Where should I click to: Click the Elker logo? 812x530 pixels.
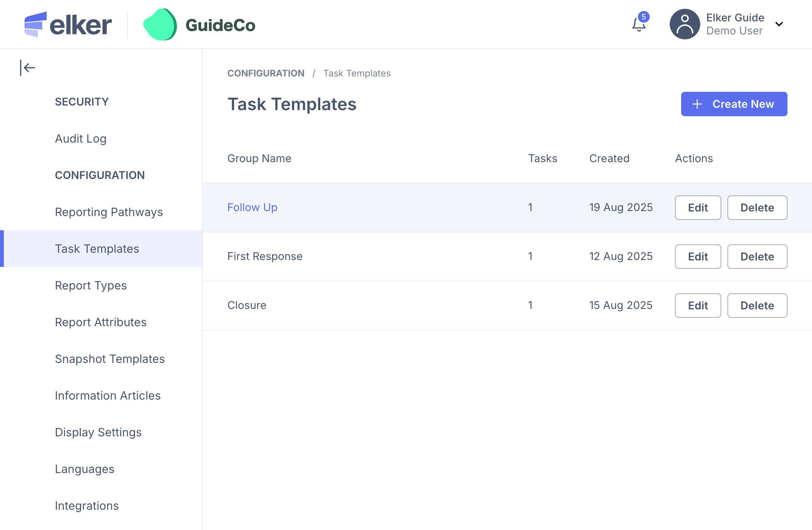[x=68, y=25]
